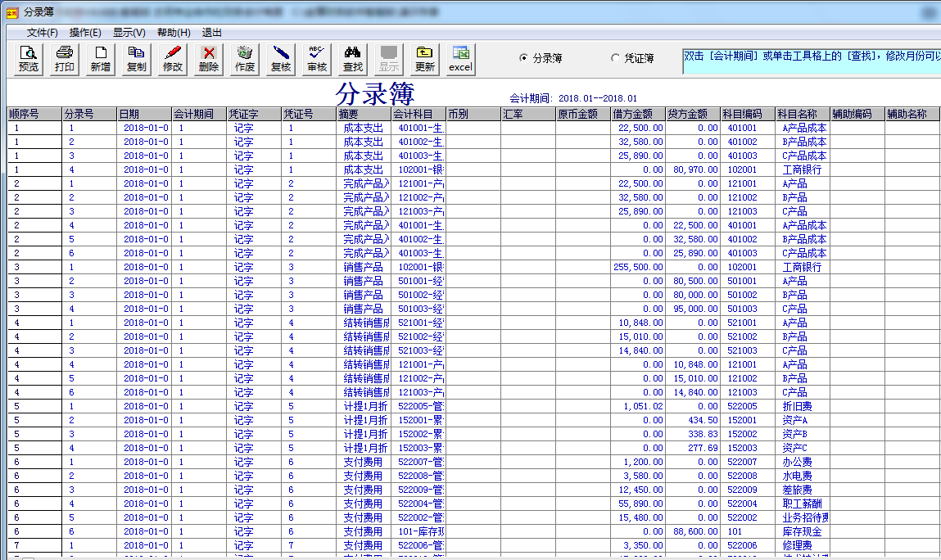This screenshot has width=941, height=560.
Task: Open 查找 (Find) with binoculars icon
Action: pos(353,59)
